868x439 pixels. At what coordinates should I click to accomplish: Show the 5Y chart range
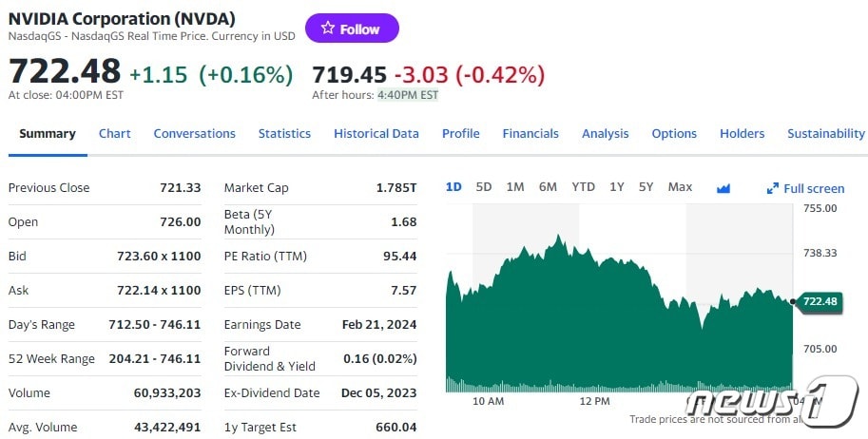(646, 187)
